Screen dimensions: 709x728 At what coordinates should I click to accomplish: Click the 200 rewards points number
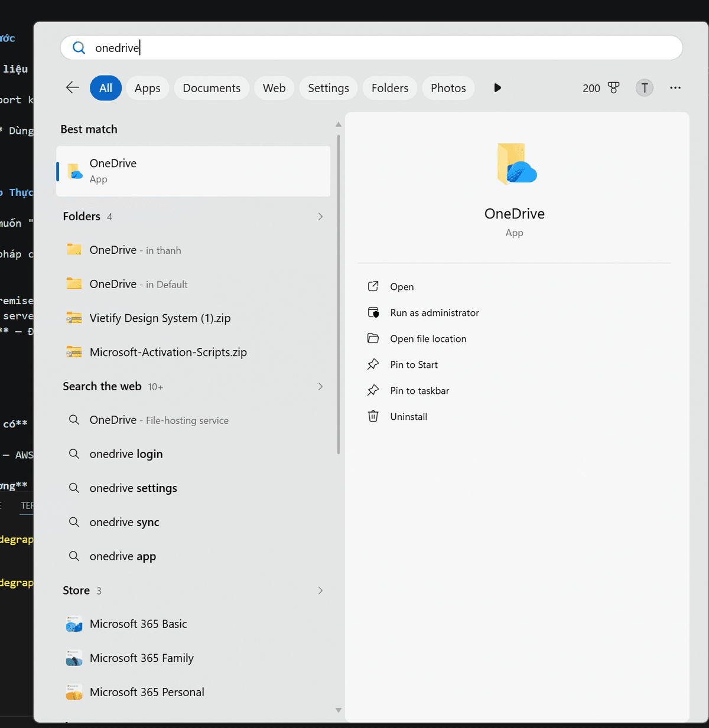tap(591, 88)
